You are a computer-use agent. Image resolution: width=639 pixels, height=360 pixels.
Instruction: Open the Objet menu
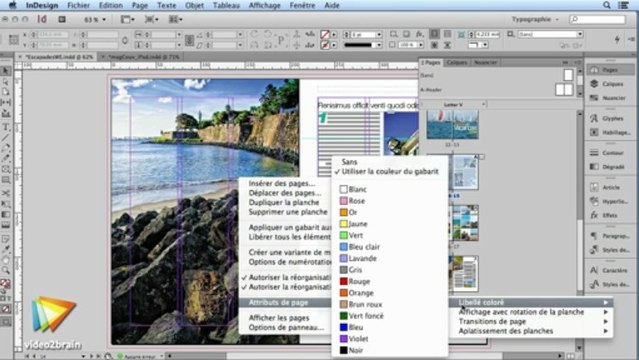pos(195,5)
